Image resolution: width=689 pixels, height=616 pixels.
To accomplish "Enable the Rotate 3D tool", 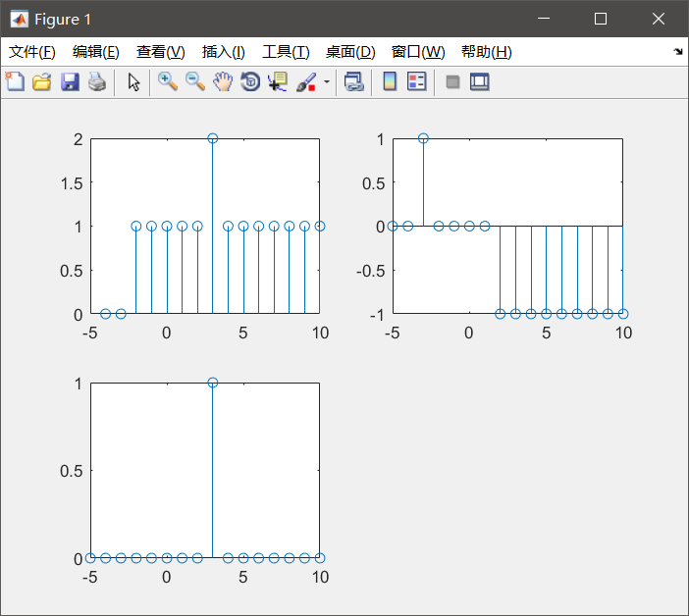I will point(250,81).
